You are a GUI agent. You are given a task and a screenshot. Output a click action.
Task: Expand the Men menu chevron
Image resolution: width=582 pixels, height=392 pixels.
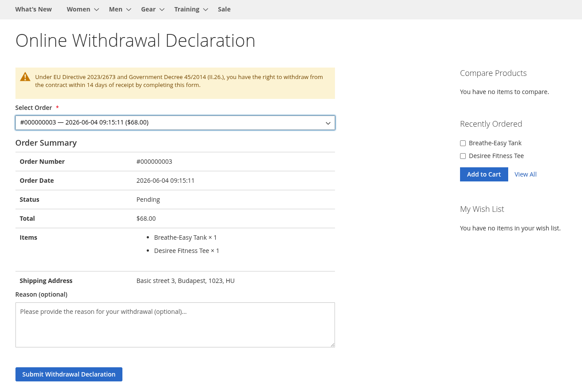(x=129, y=10)
